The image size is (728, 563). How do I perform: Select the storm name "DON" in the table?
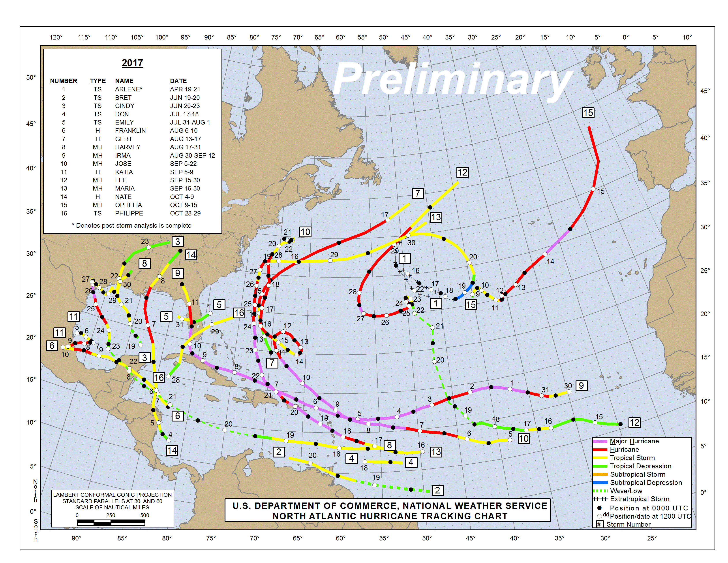(122, 114)
